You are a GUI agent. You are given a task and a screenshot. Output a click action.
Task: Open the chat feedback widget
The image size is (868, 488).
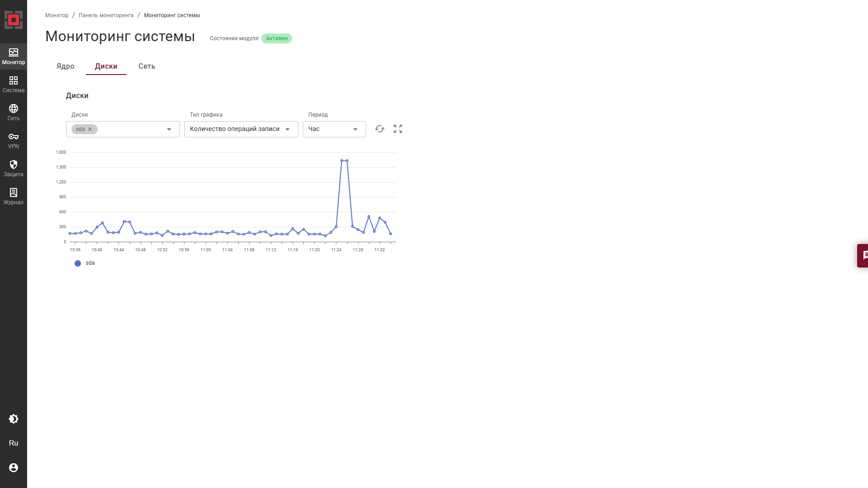point(863,256)
